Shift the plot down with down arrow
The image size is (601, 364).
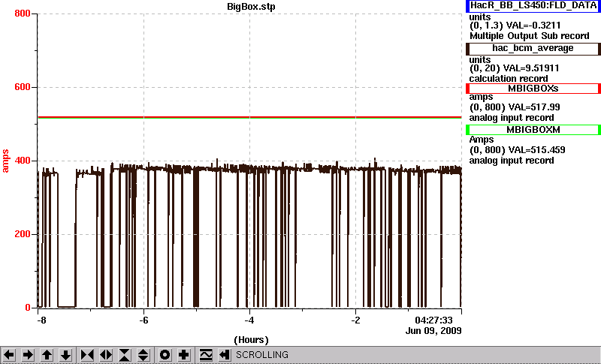(65, 355)
